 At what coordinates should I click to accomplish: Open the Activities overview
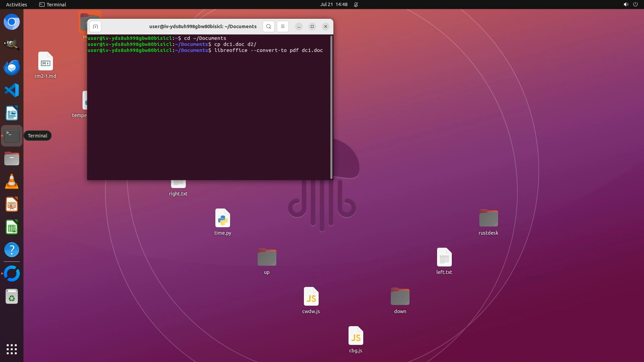(x=16, y=4)
